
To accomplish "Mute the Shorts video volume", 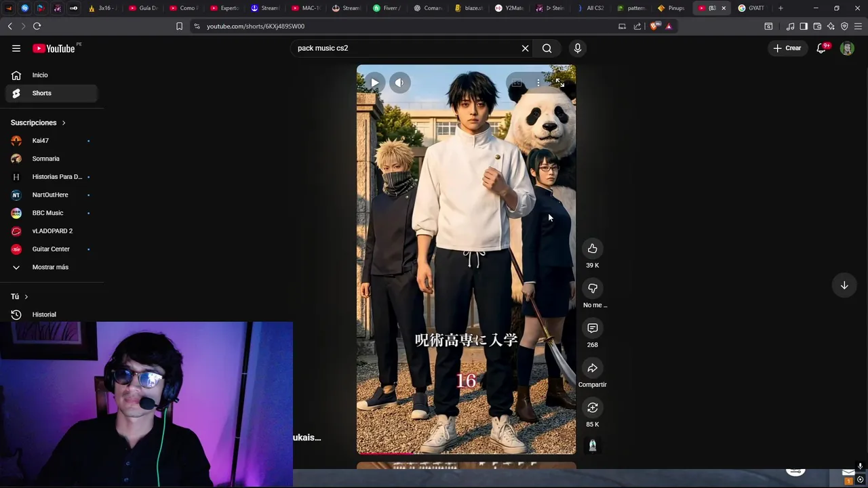I will [399, 83].
